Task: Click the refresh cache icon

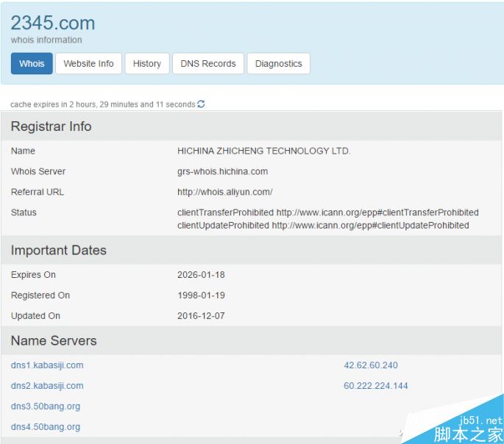Action: (201, 104)
